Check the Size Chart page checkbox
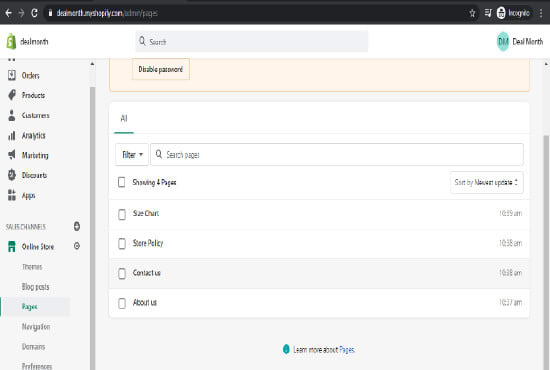 (x=122, y=214)
